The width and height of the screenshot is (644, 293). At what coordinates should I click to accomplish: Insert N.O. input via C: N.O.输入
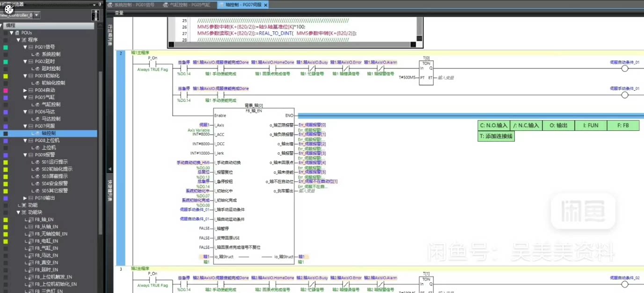pos(494,125)
